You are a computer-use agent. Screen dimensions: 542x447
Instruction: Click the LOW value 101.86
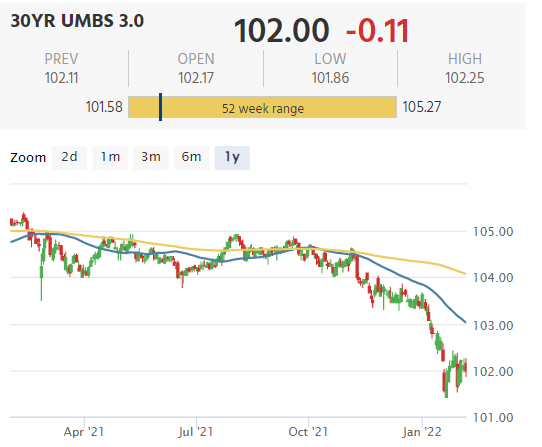[330, 78]
